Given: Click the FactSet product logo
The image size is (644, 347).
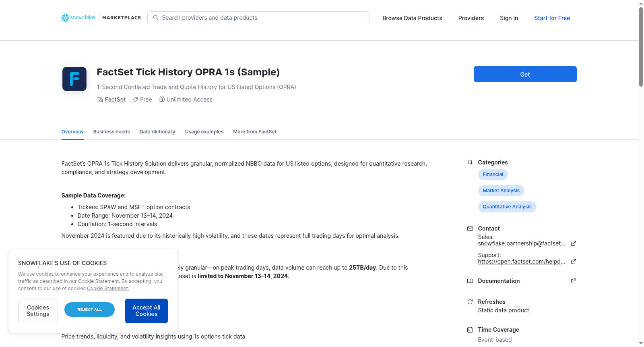Looking at the screenshot, I should [x=74, y=79].
